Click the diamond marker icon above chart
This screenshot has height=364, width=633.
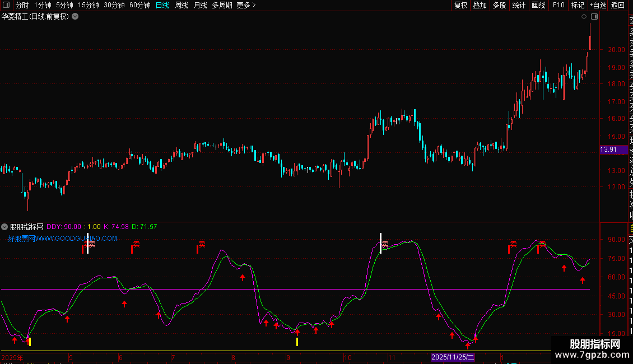585,17
